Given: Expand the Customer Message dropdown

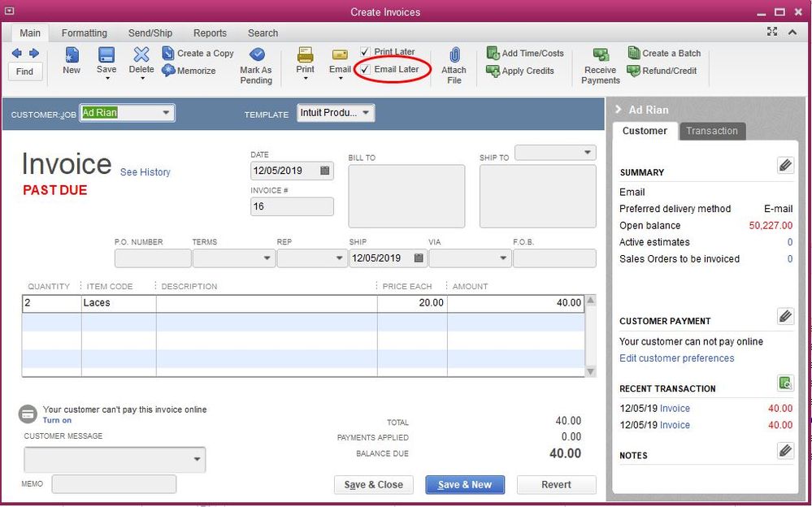Looking at the screenshot, I should click(197, 459).
